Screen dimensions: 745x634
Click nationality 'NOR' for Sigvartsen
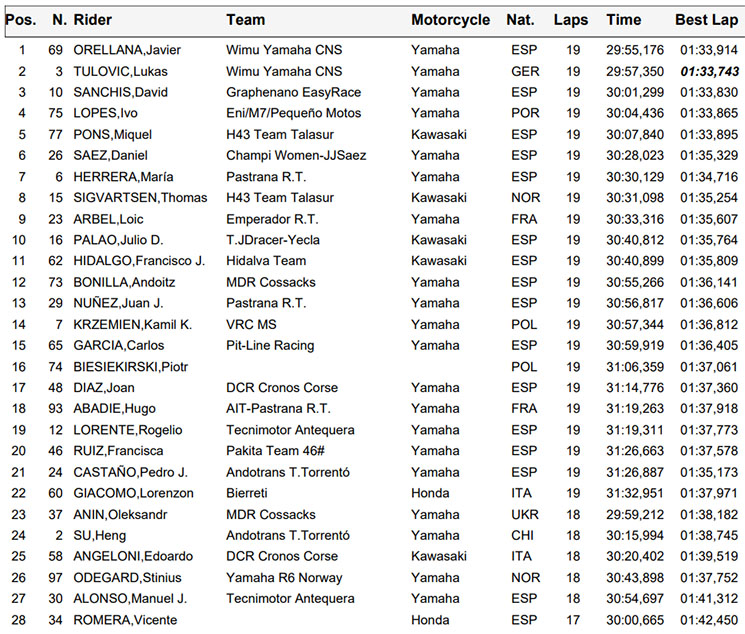click(525, 198)
